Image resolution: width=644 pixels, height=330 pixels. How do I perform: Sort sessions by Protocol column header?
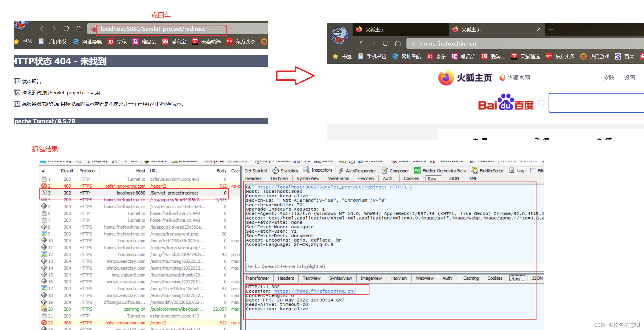tap(87, 170)
